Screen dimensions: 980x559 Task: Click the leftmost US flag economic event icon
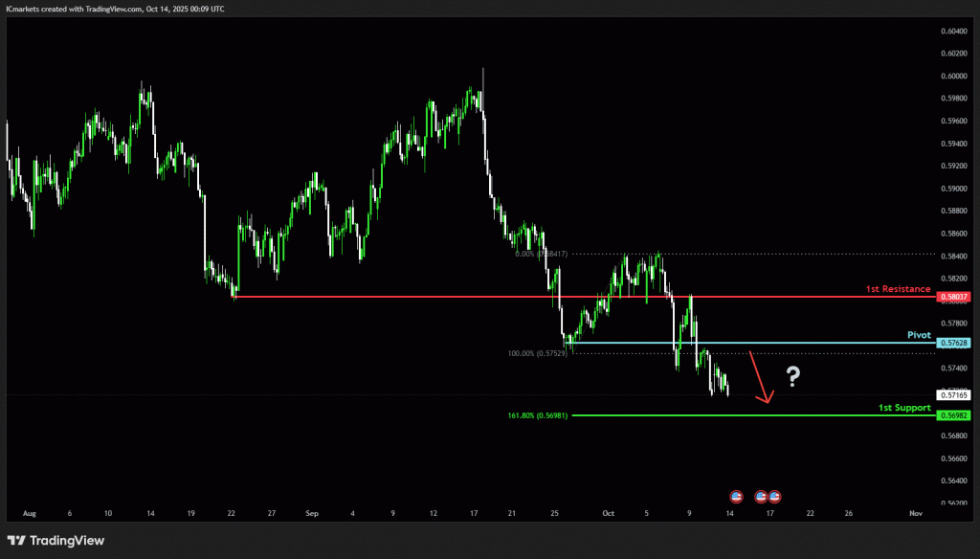tap(736, 497)
